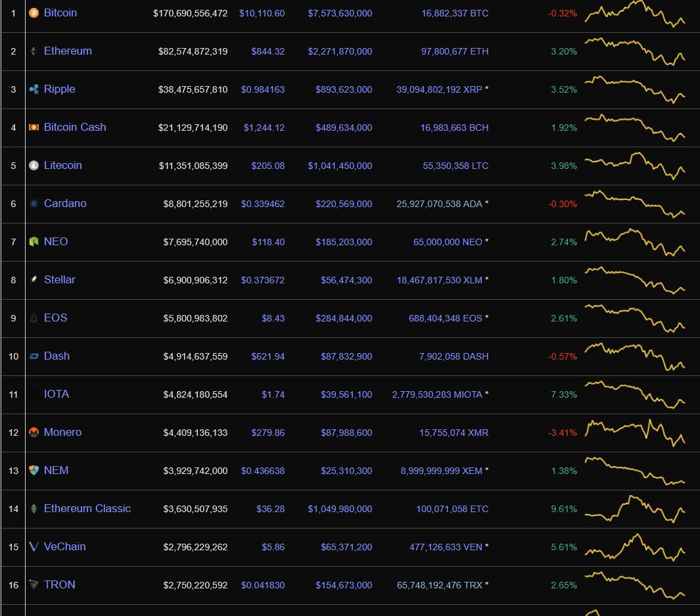The width and height of the screenshot is (700, 616).
Task: Click supply 8,999,999,999 XEM
Action: click(x=442, y=471)
